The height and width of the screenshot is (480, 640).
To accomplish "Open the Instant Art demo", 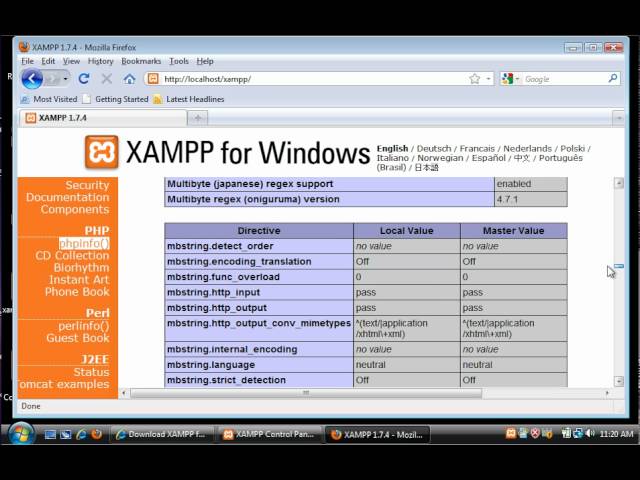I will point(79,280).
